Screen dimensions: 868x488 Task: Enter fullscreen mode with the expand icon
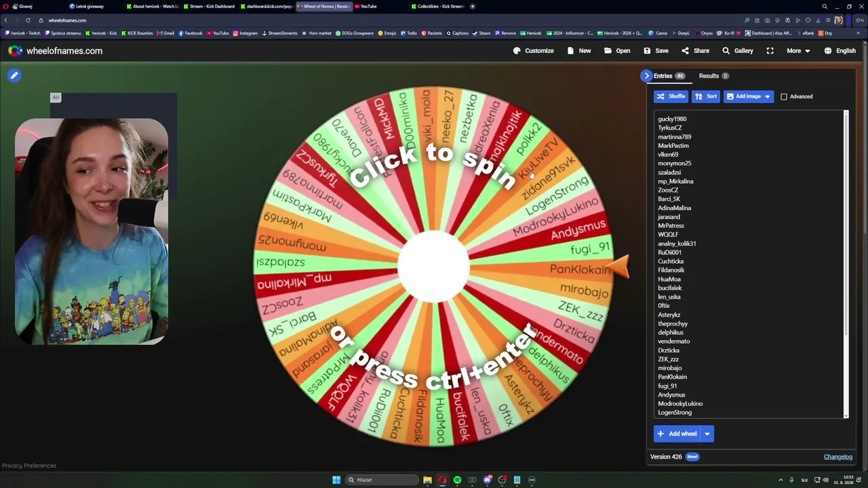coord(770,51)
